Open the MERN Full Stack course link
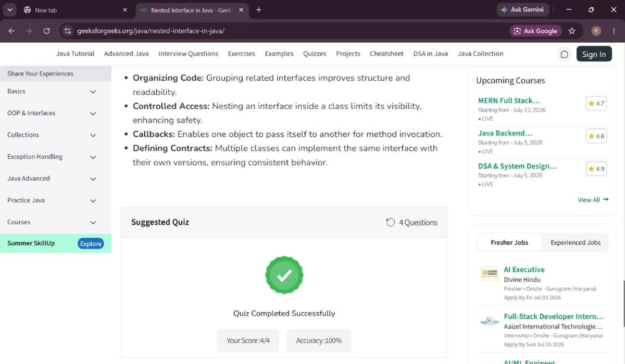This screenshot has width=625, height=364. coord(509,101)
